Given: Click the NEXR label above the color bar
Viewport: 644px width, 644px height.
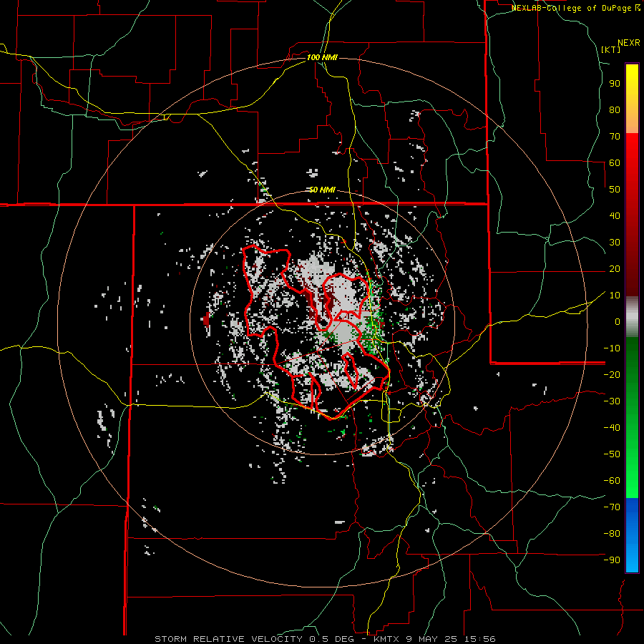Looking at the screenshot, I should (629, 43).
